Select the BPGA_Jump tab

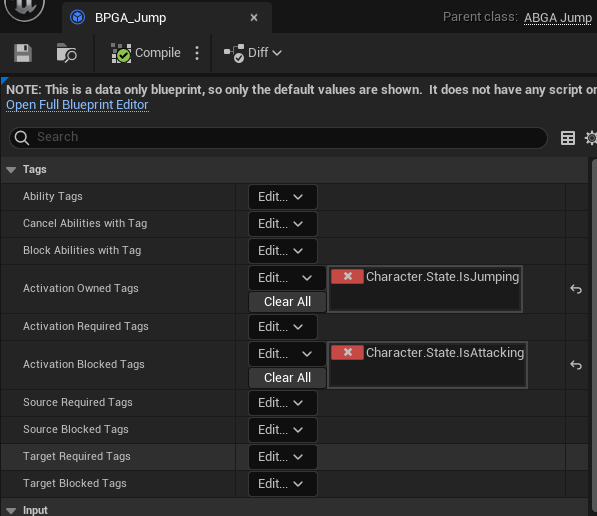[130, 18]
